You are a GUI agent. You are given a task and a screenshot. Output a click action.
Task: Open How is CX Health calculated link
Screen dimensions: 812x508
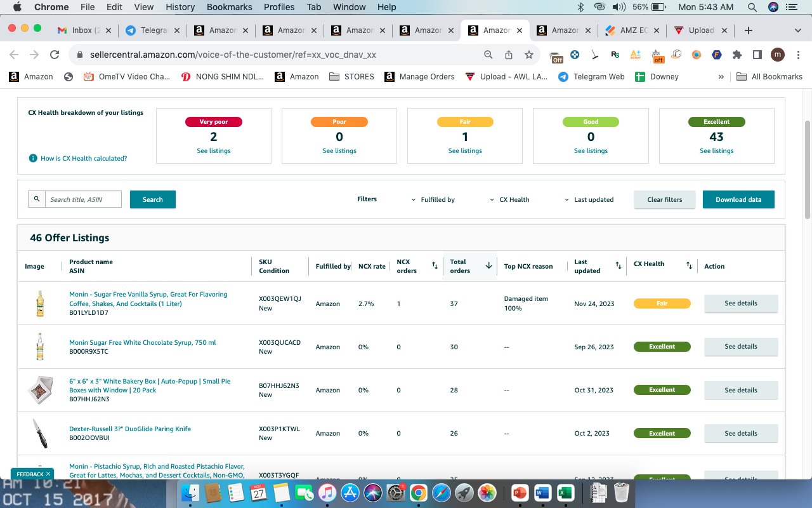(84, 158)
